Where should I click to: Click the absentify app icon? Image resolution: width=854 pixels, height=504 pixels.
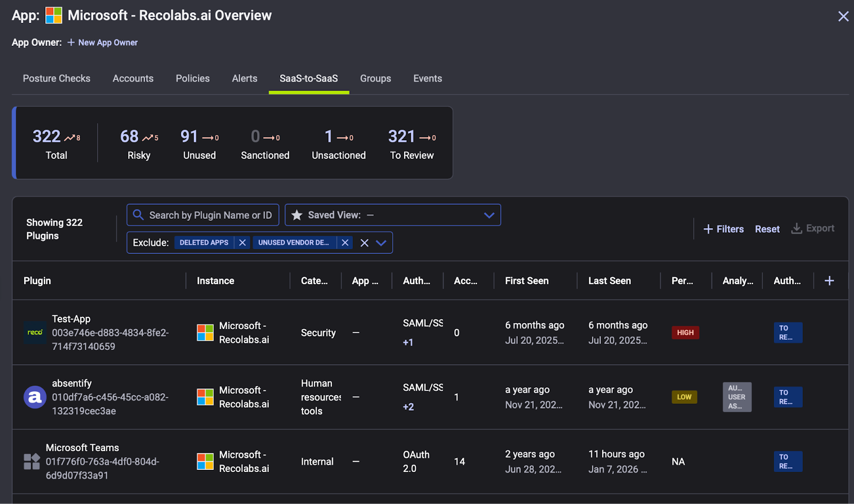[35, 397]
